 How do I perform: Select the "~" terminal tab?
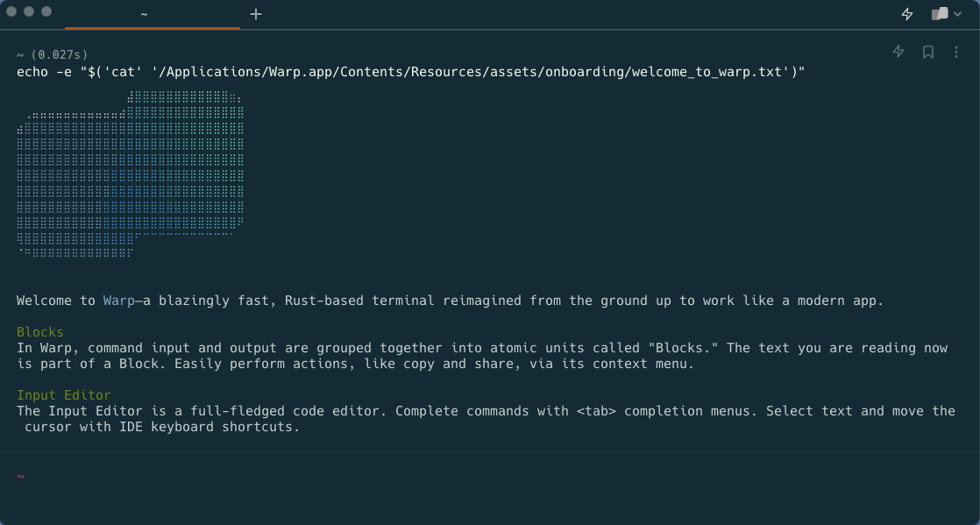144,14
